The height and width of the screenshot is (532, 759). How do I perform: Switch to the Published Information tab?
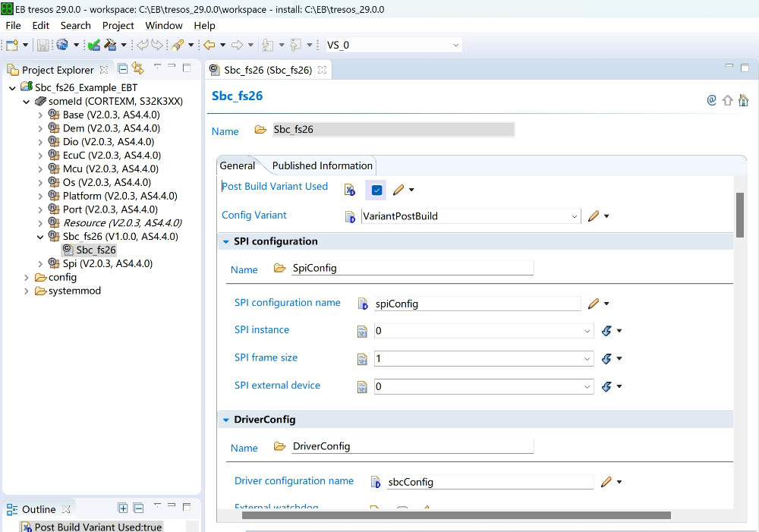[x=322, y=165]
